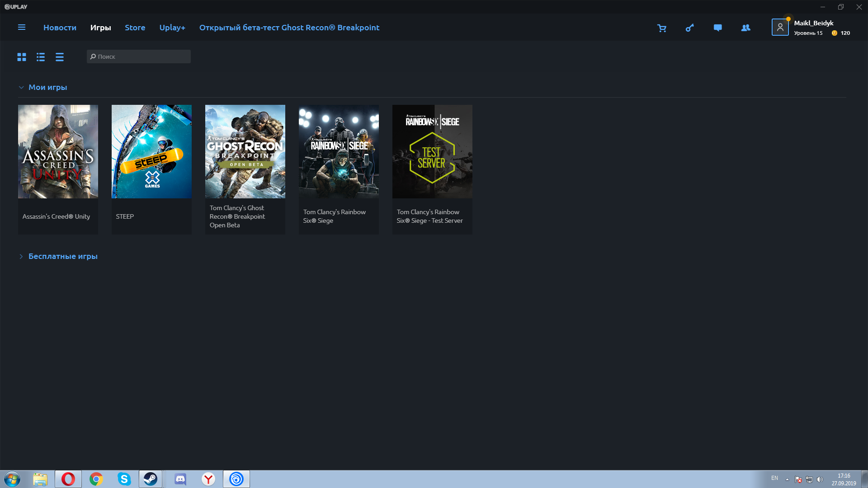Open the profile avatar icon
The height and width of the screenshot is (488, 868).
[780, 28]
